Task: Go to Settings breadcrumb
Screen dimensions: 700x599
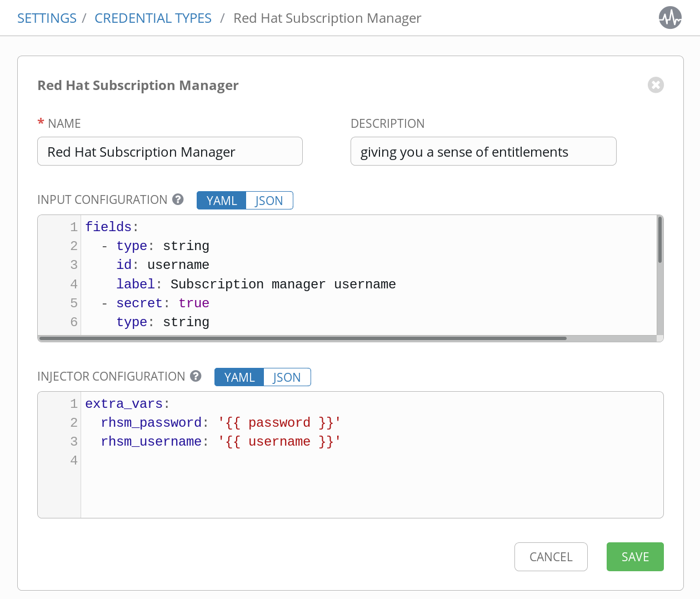Action: (x=47, y=18)
